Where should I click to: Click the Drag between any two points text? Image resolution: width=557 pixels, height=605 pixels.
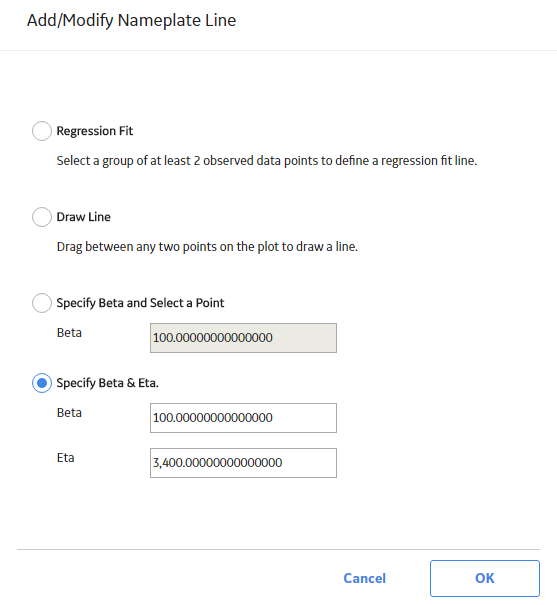click(207, 247)
